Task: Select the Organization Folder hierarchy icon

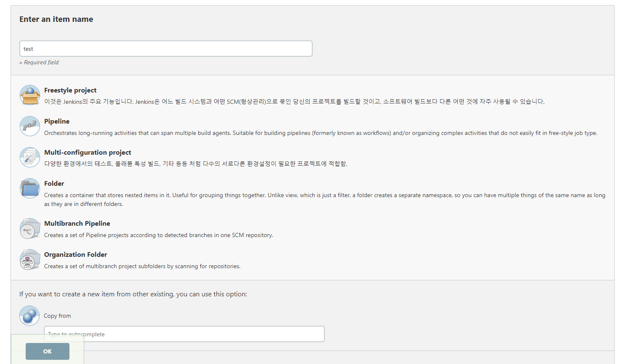Action: [x=30, y=259]
